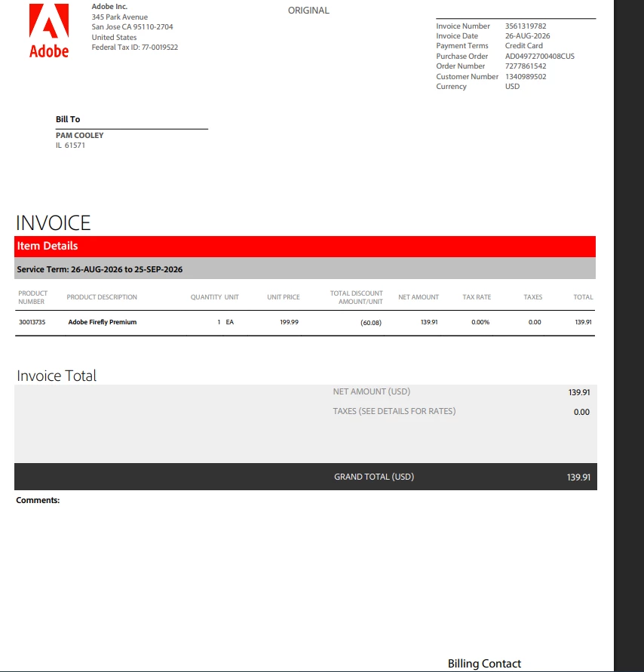Click the GRAND TOTAL (USD) label
The width and height of the screenshot is (644, 672).
374,477
